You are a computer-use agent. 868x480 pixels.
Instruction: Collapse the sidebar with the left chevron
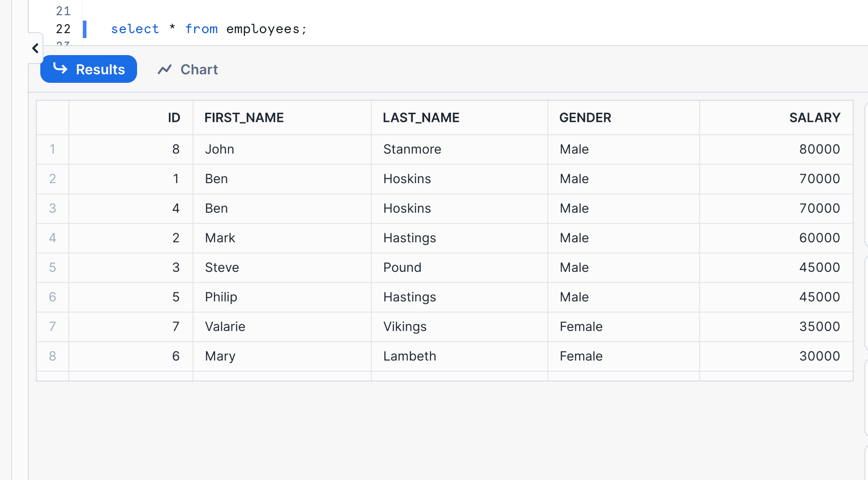pos(35,48)
